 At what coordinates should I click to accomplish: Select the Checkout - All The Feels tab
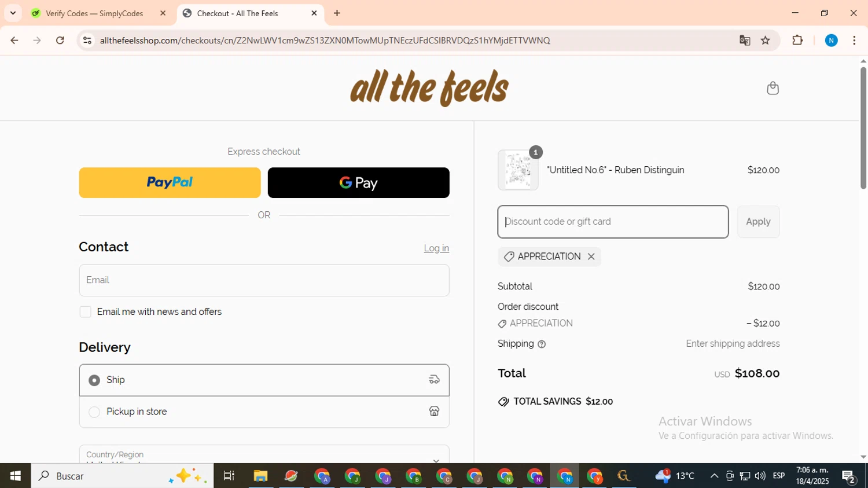(x=250, y=13)
